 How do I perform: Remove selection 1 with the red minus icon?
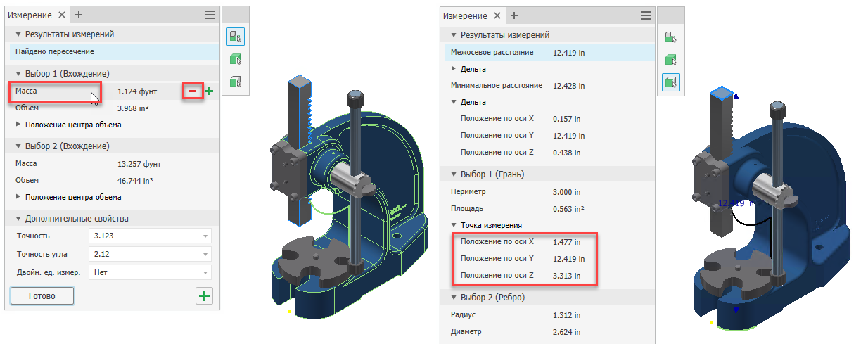click(x=192, y=91)
